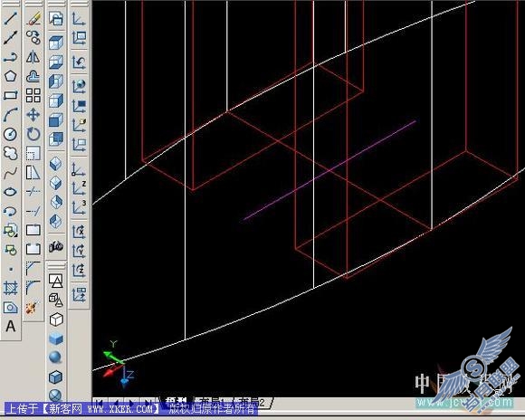
Task: Select the Point draw tool
Action: tap(10, 269)
